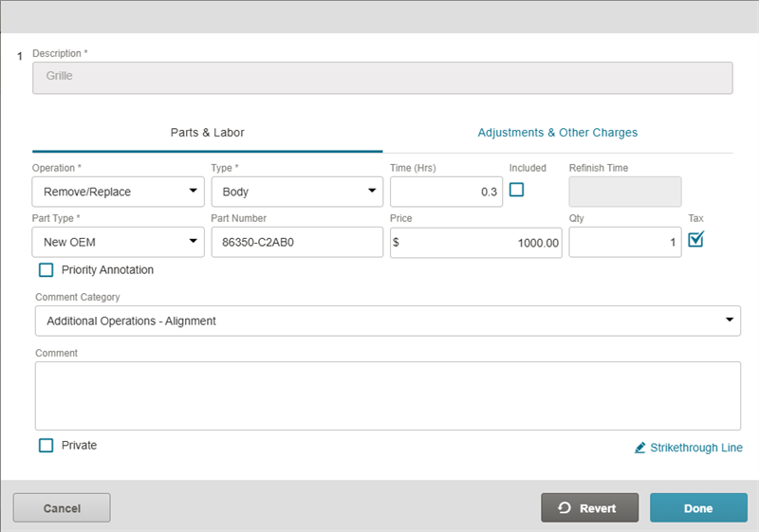Click the Qty input field
This screenshot has height=532, width=759.
pos(624,242)
